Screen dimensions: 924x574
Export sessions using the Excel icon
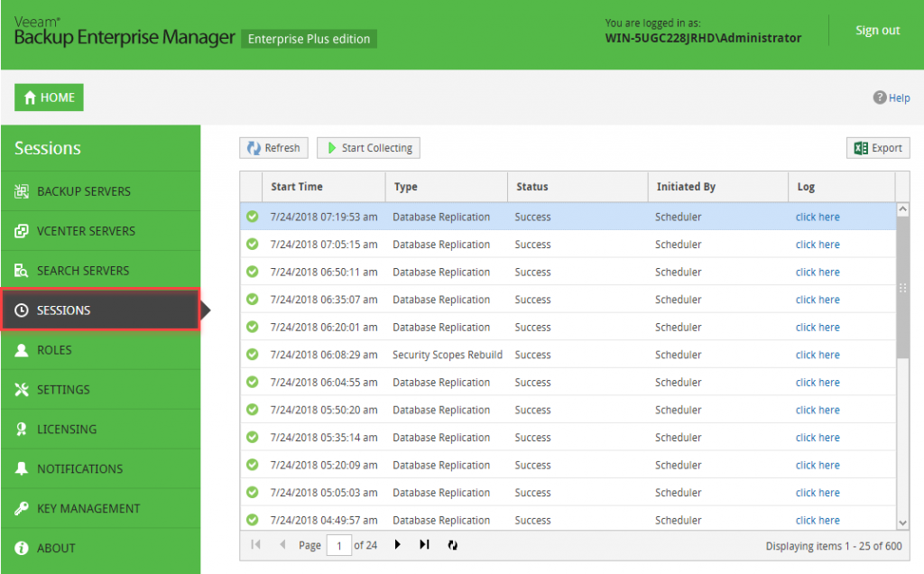coord(877,147)
